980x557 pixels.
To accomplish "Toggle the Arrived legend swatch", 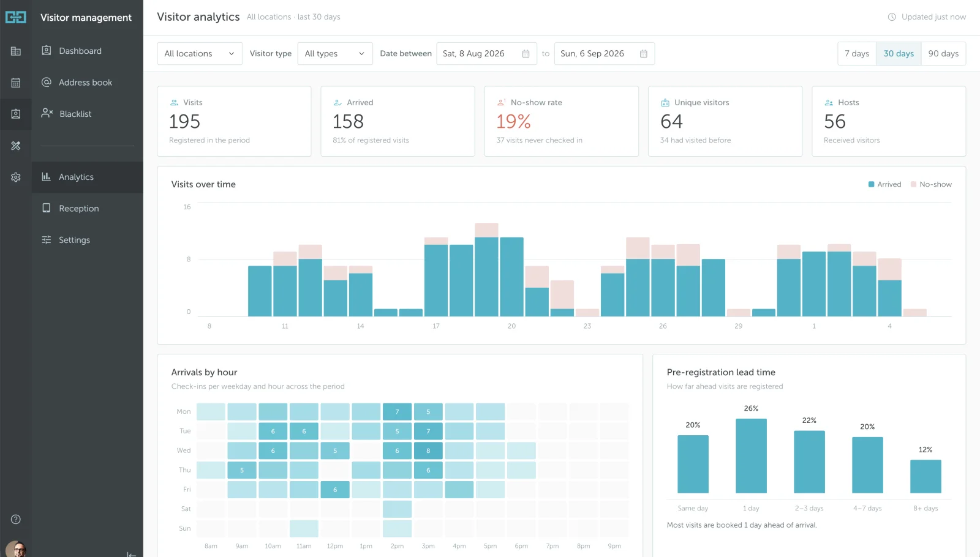I will point(871,184).
